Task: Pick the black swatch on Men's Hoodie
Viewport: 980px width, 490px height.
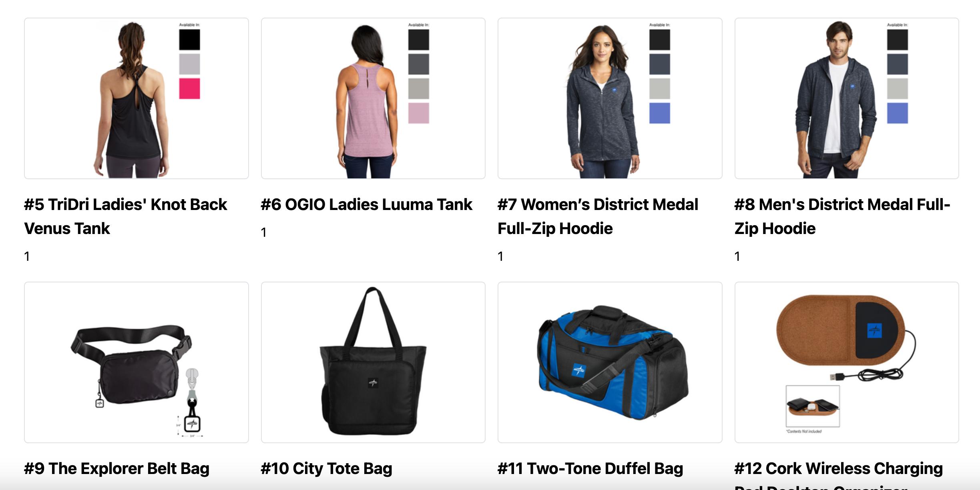Action: click(x=898, y=40)
